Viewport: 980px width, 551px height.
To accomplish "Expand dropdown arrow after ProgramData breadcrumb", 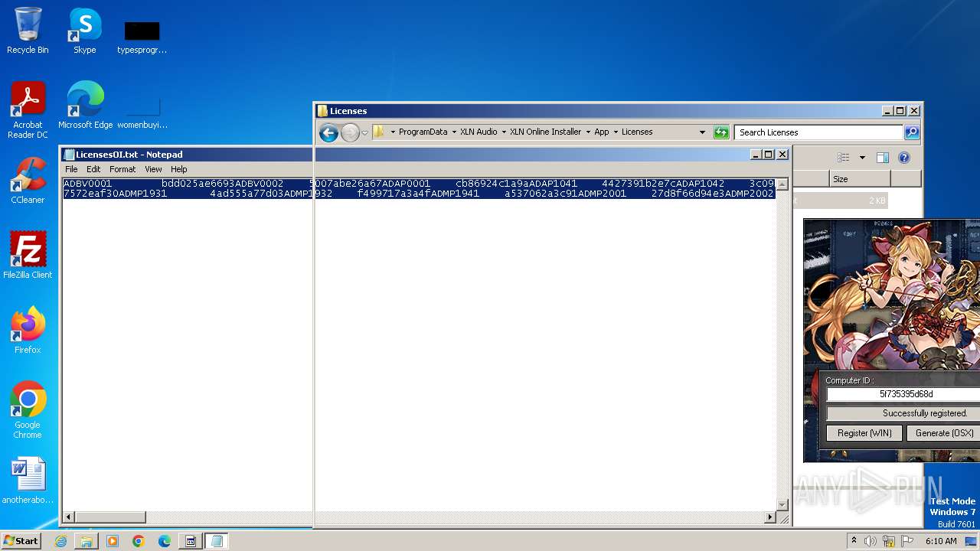I will [453, 132].
